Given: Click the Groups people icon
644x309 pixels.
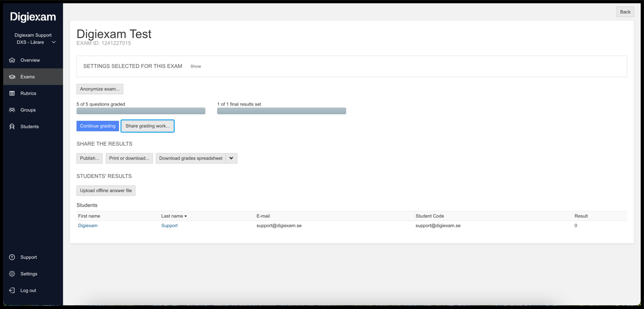Looking at the screenshot, I should pos(12,110).
